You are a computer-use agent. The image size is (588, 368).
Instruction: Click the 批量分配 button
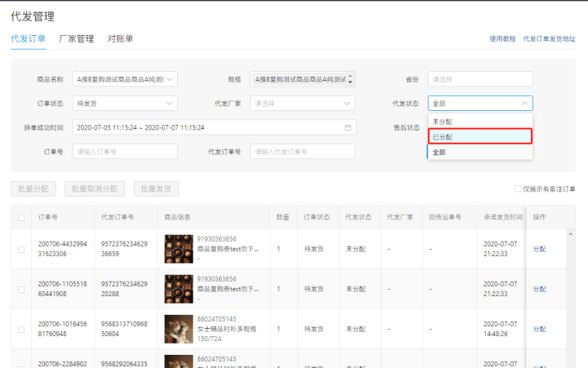point(33,188)
